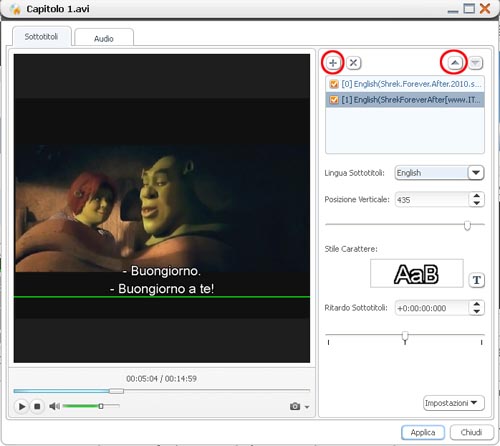Decrease Ritardo Sottotitoli delay
This screenshot has width=500, height=446.
pos(477,311)
